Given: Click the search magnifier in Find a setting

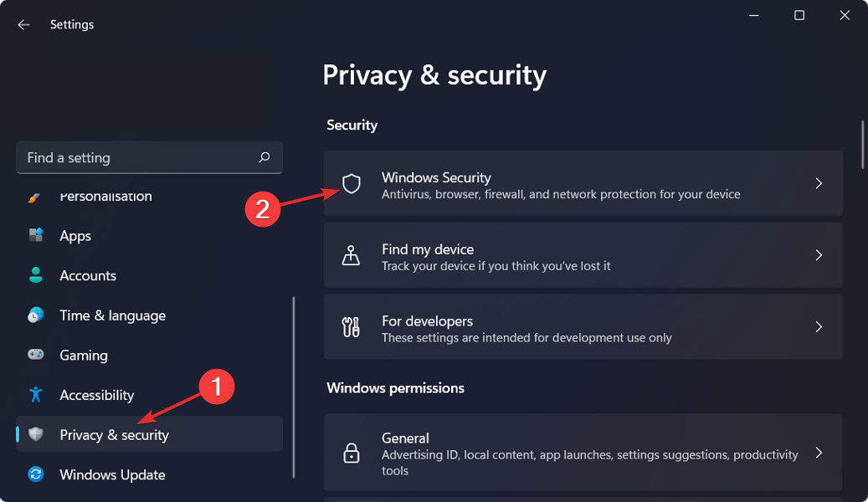Looking at the screenshot, I should [264, 157].
